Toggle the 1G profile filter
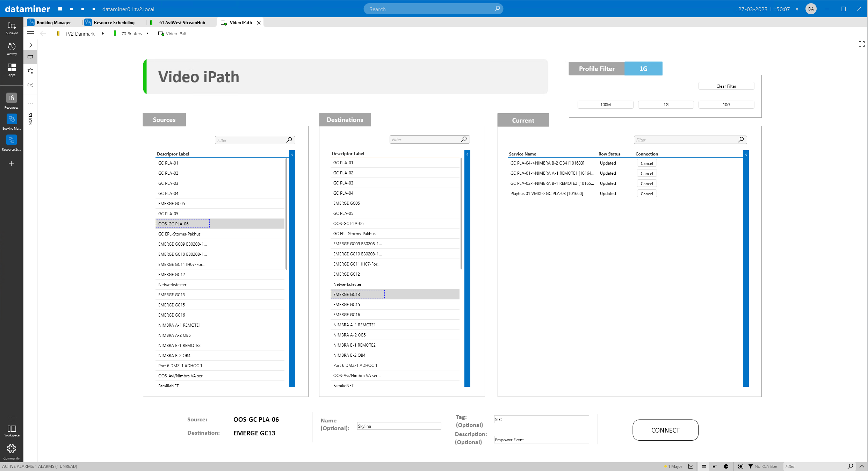The height and width of the screenshot is (471, 868). 666,105
